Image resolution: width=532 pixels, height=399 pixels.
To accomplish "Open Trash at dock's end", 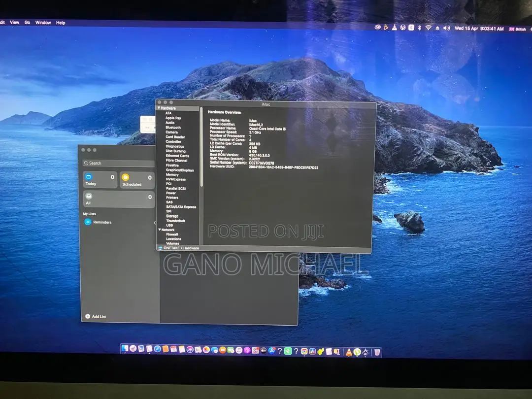I will [377, 353].
